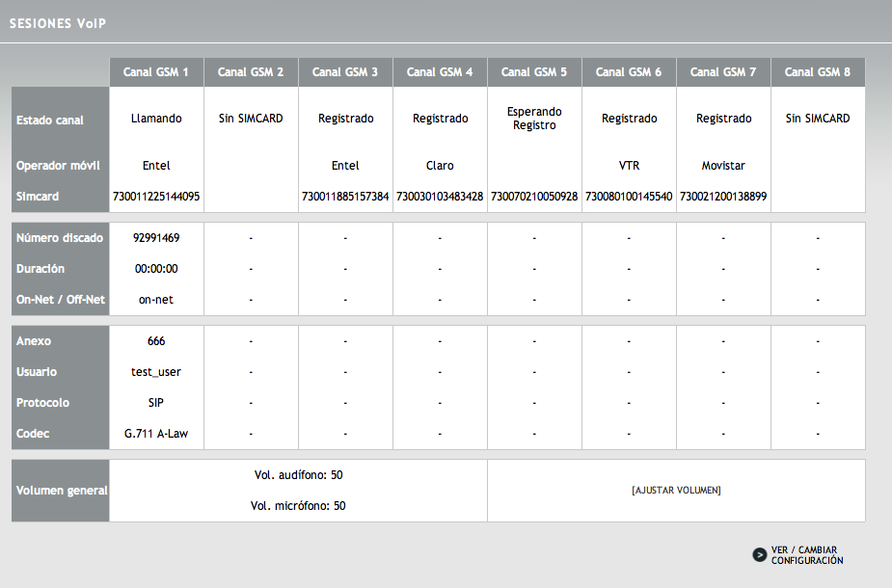Click the duration value 00:00:00

[156, 268]
